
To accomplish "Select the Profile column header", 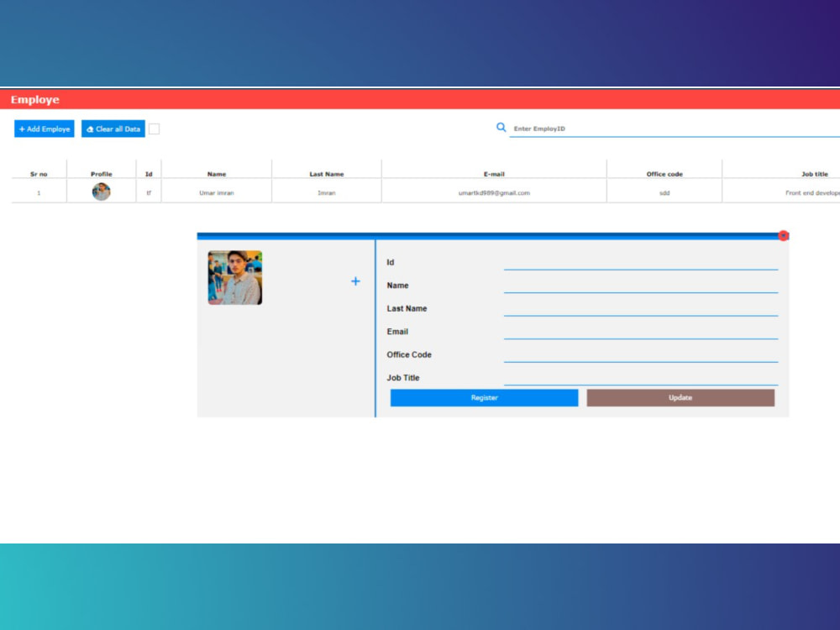I will 102,174.
